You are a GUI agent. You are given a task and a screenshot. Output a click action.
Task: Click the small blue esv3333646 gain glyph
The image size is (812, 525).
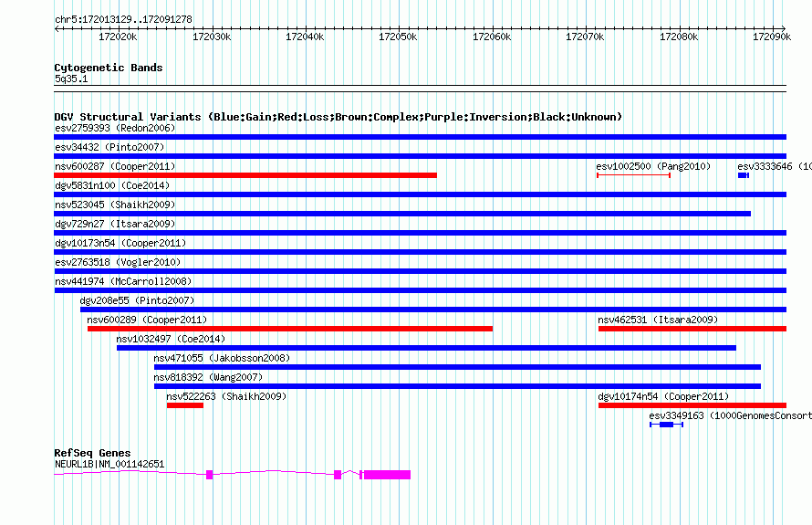tap(744, 175)
